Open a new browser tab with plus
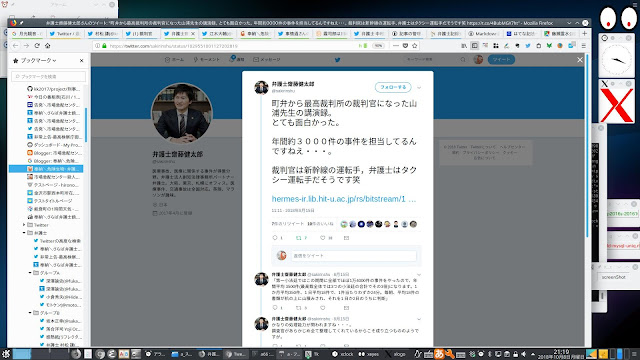Image resolution: width=640 pixels, height=360 pixels. [x=584, y=33]
